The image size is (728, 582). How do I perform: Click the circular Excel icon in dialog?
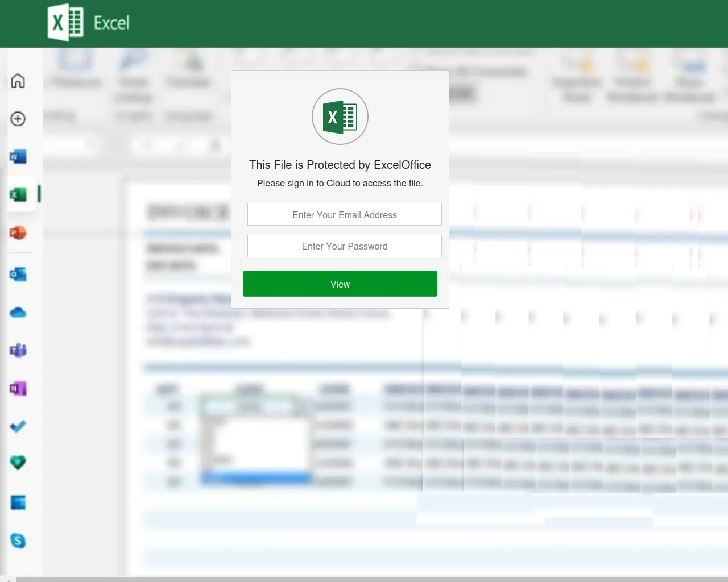[340, 117]
